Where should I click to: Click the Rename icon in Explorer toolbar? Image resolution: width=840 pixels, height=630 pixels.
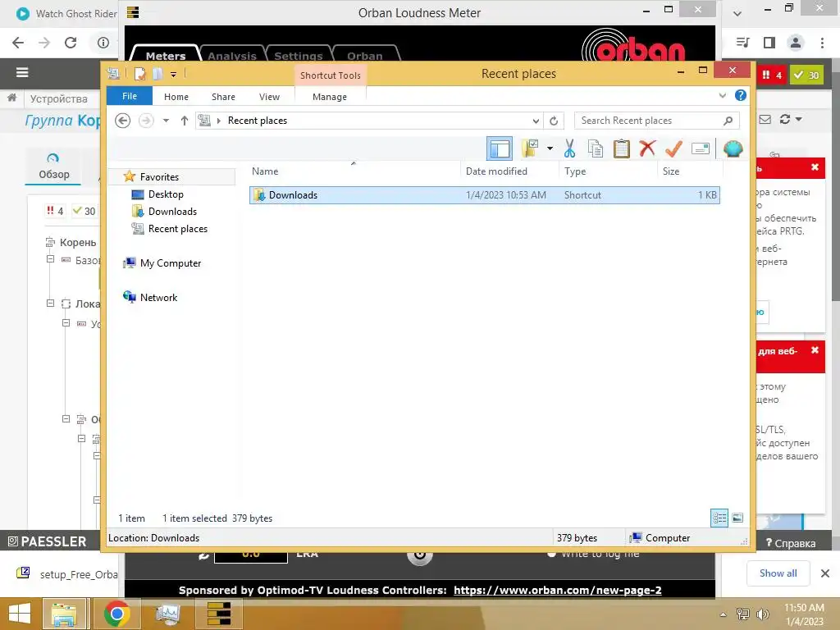(x=701, y=148)
